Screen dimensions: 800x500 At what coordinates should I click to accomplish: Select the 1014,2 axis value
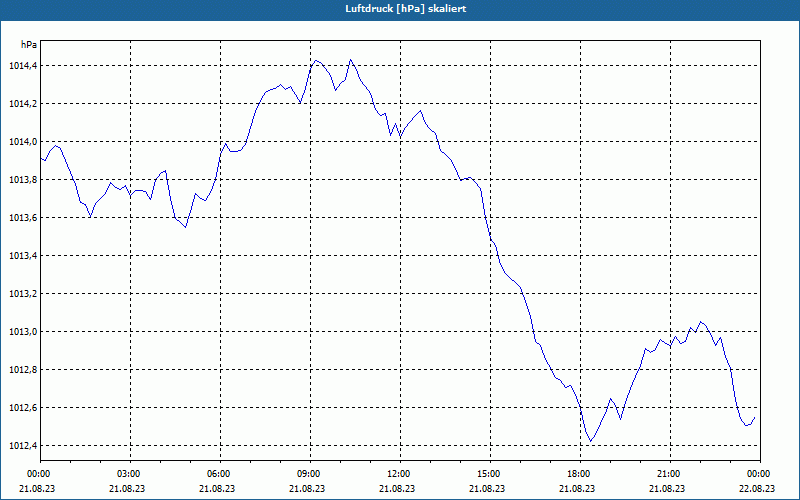(x=23, y=104)
